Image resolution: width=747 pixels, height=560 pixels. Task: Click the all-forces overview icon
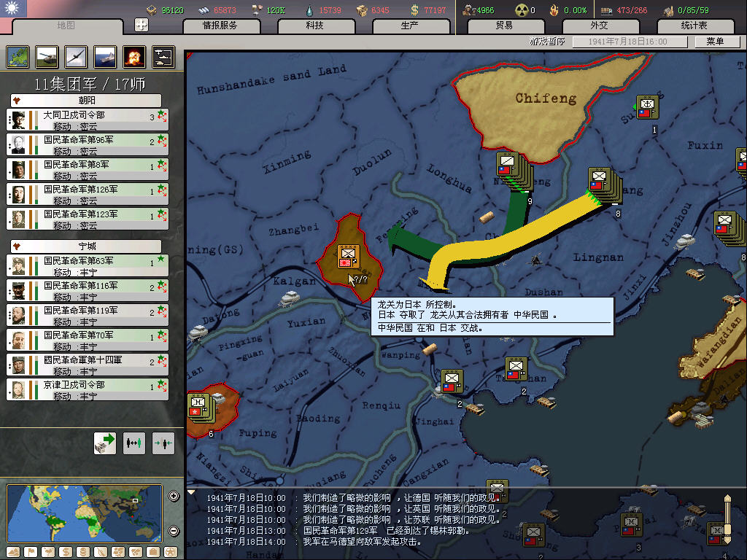pyautogui.click(x=163, y=56)
